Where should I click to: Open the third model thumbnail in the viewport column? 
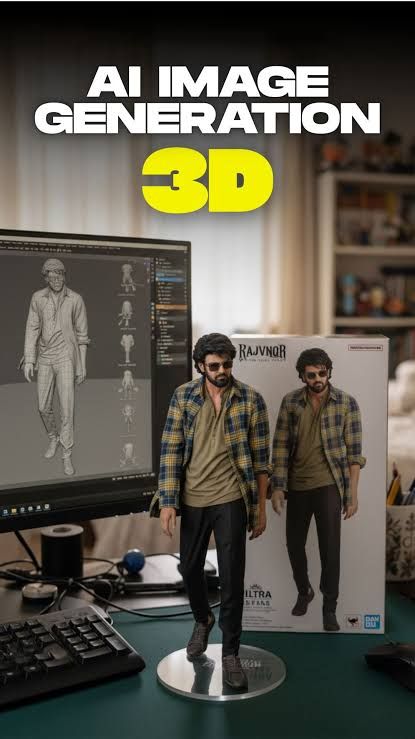128,349
